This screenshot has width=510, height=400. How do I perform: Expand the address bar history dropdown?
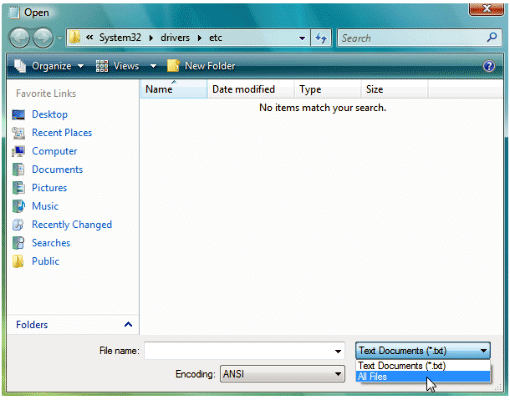pyautogui.click(x=302, y=38)
